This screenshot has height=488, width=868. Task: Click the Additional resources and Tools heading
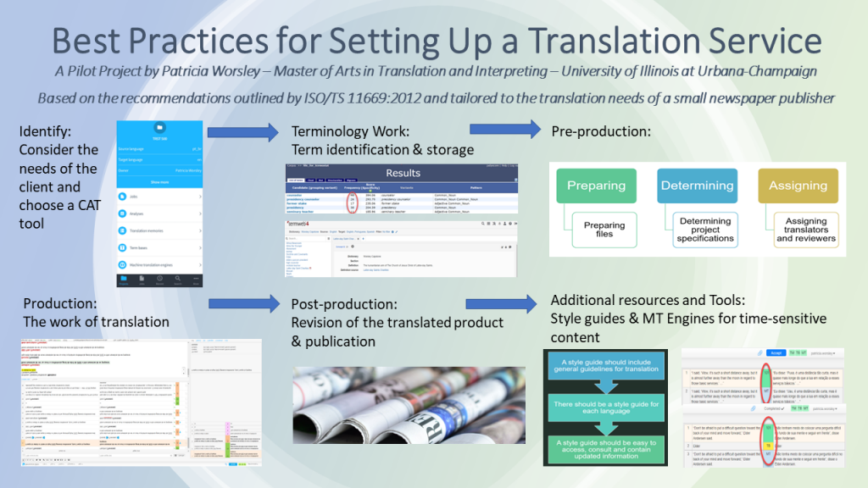pyautogui.click(x=648, y=300)
